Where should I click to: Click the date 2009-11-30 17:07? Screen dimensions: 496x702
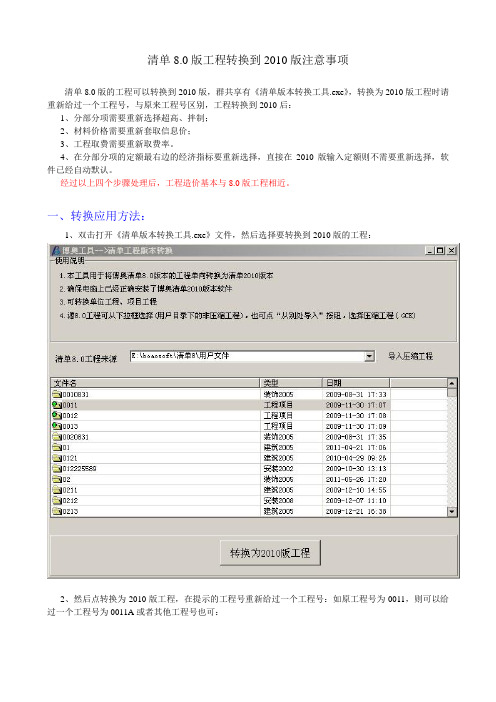click(356, 405)
